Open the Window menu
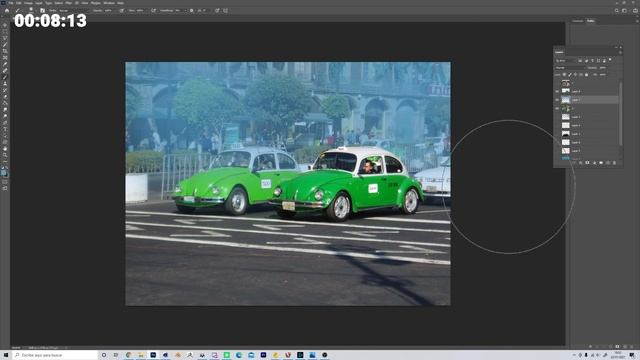The width and height of the screenshot is (640, 360). tap(109, 3)
